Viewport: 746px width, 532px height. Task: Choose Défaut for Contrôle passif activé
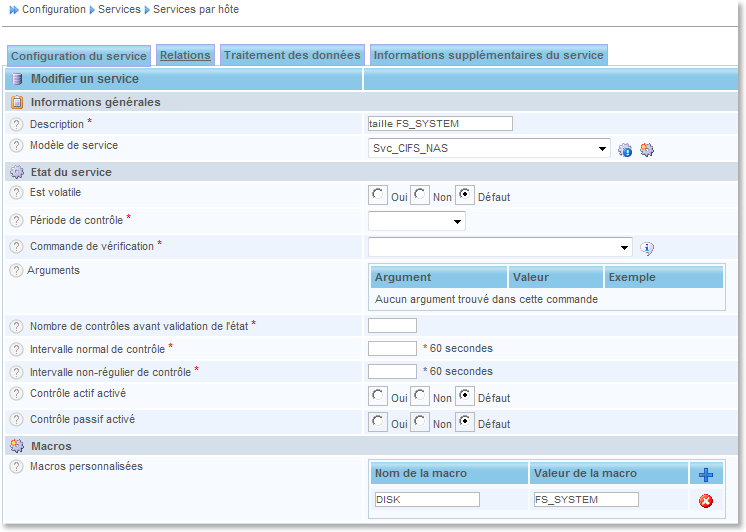click(x=465, y=423)
